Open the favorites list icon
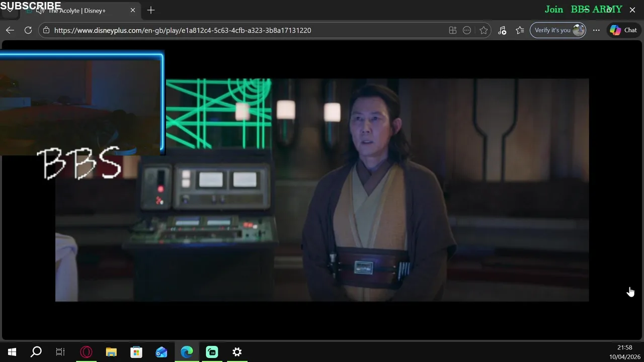The image size is (644, 362). coord(520,30)
